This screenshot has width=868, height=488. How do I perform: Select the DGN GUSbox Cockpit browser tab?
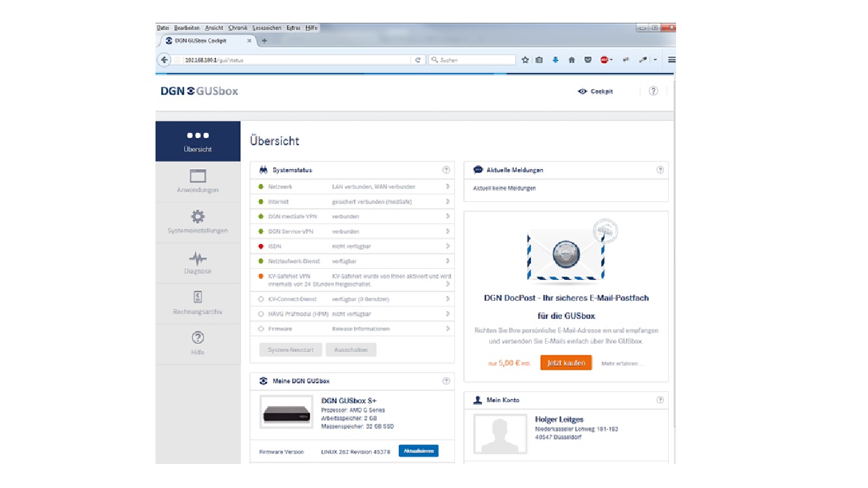[x=207, y=40]
